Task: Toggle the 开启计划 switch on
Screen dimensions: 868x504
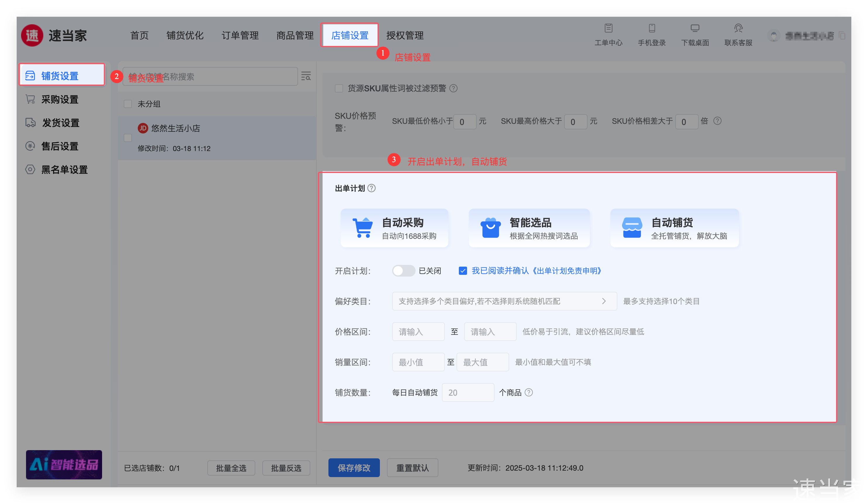Action: (x=403, y=271)
